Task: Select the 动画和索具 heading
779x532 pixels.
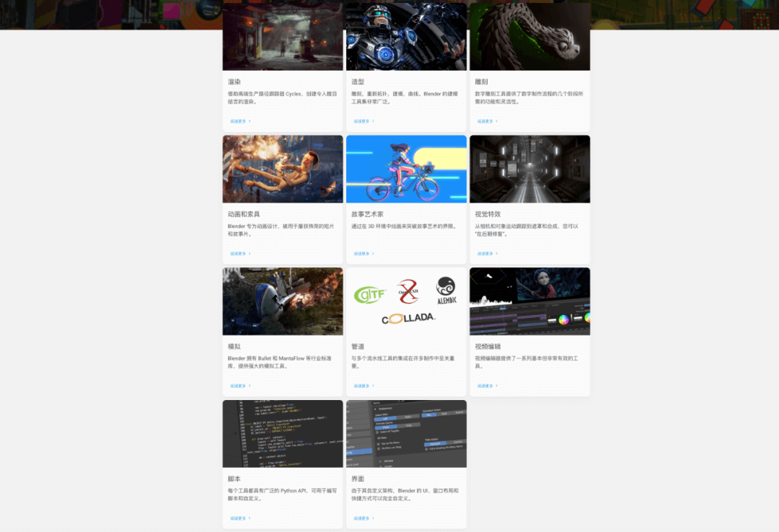Action: (x=244, y=214)
